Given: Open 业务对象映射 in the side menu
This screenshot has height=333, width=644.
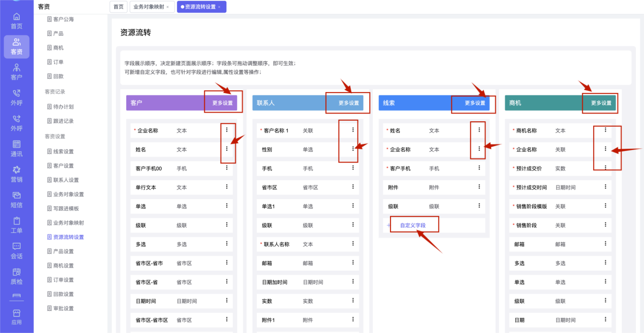Looking at the screenshot, I should coord(65,222).
